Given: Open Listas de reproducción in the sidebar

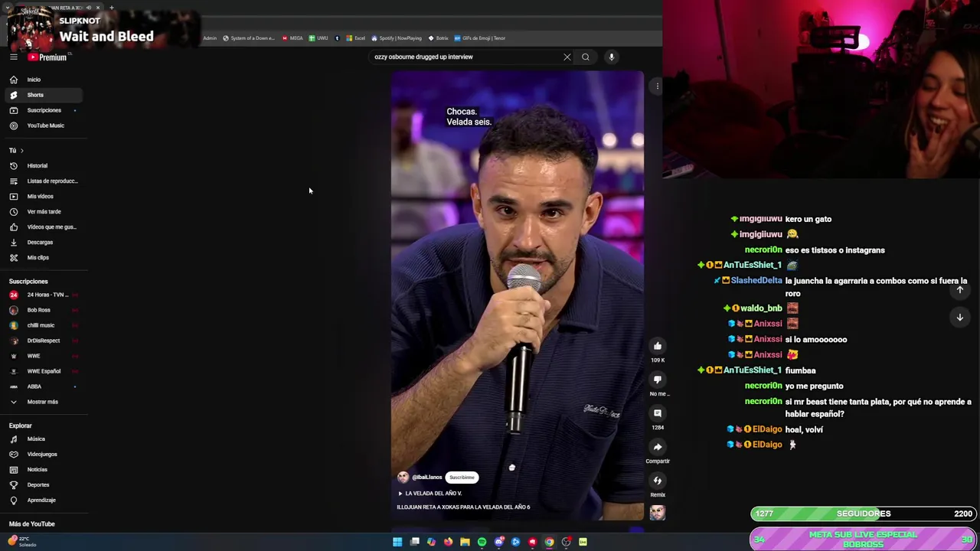Looking at the screenshot, I should pyautogui.click(x=44, y=181).
